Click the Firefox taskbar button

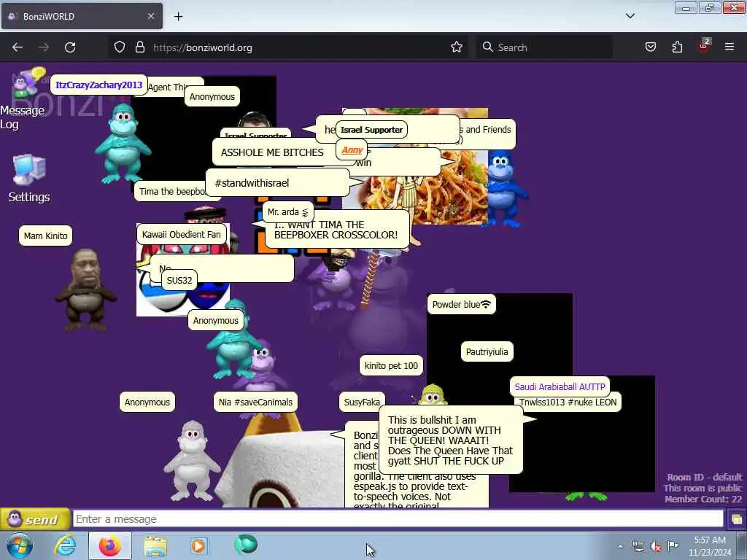110,545
